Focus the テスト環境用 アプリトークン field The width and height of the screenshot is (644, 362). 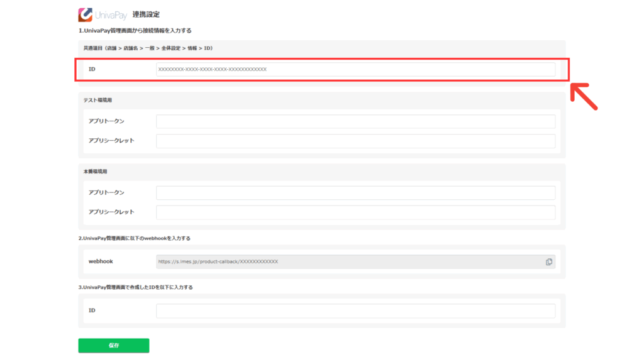tap(356, 121)
